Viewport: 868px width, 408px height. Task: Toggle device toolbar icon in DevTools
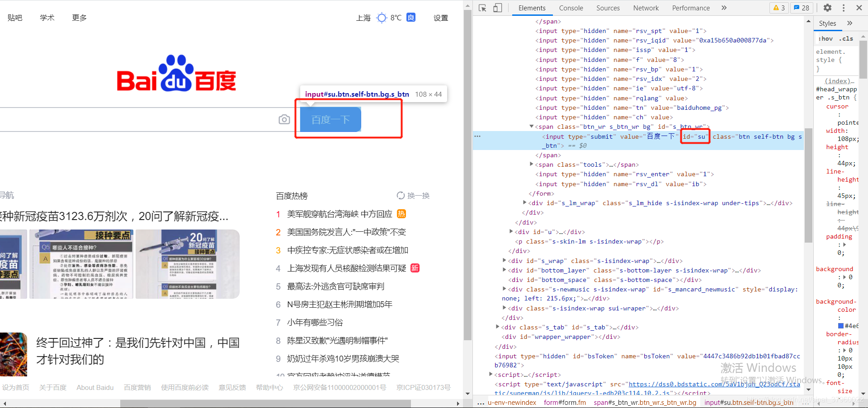click(x=497, y=8)
